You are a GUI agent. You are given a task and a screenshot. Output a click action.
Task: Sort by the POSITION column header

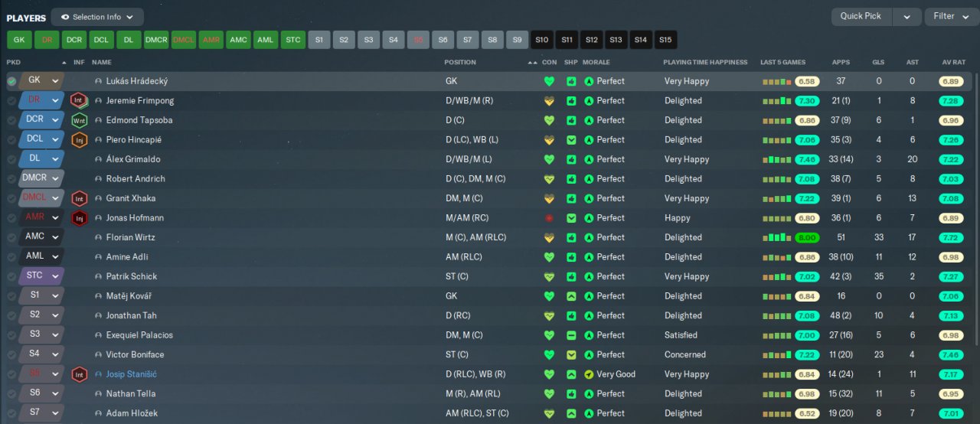click(x=460, y=62)
